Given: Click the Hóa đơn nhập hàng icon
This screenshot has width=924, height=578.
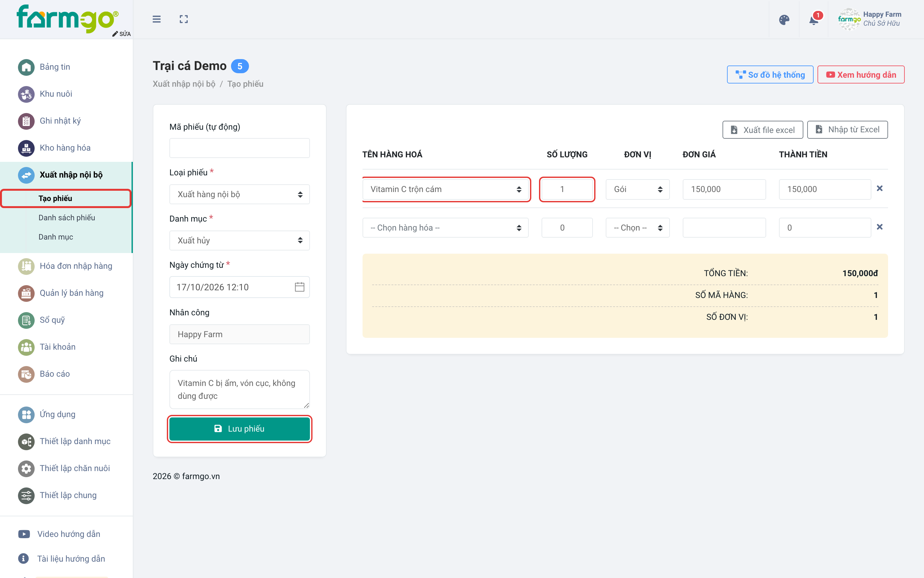Looking at the screenshot, I should 26,267.
